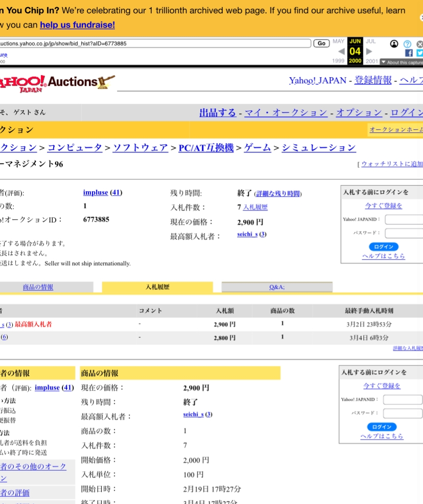Image resolution: width=423 pixels, height=504 pixels.
Task: Open 入札履歴 link next to bid count
Action: (x=255, y=208)
